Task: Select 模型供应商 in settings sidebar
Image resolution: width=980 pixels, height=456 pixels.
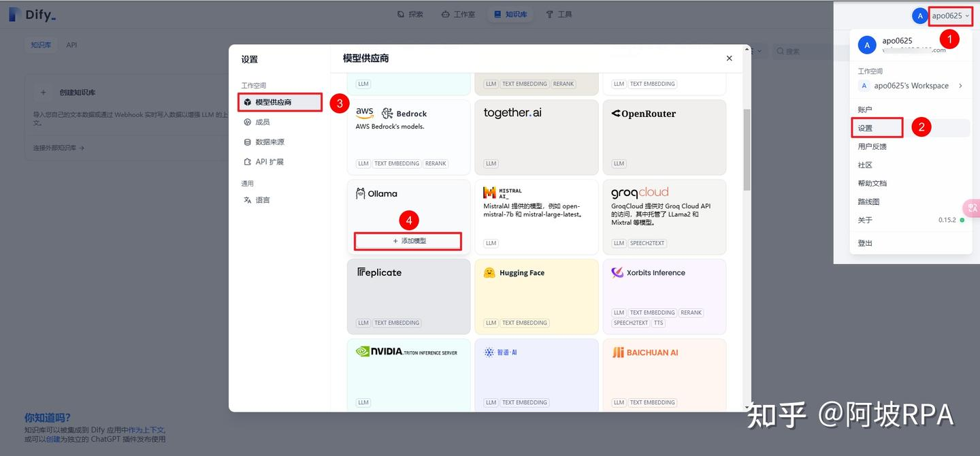Action: 280,102
